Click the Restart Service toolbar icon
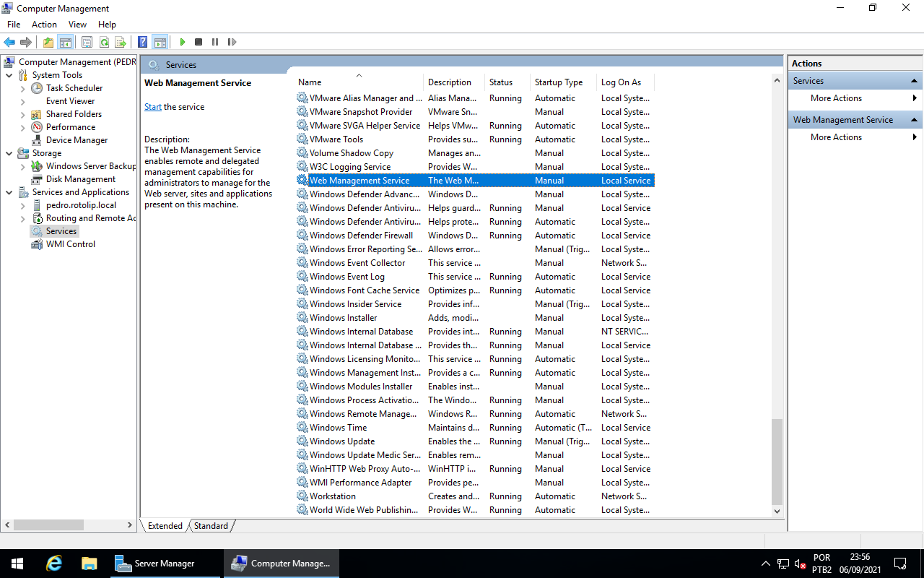The width and height of the screenshot is (924, 578). pyautogui.click(x=232, y=42)
